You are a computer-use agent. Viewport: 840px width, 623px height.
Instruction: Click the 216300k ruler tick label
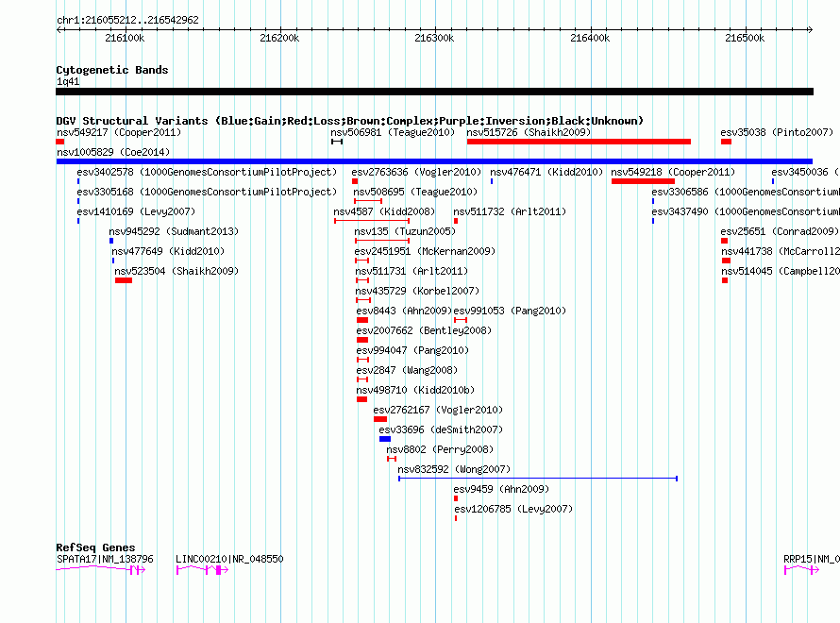pyautogui.click(x=434, y=38)
